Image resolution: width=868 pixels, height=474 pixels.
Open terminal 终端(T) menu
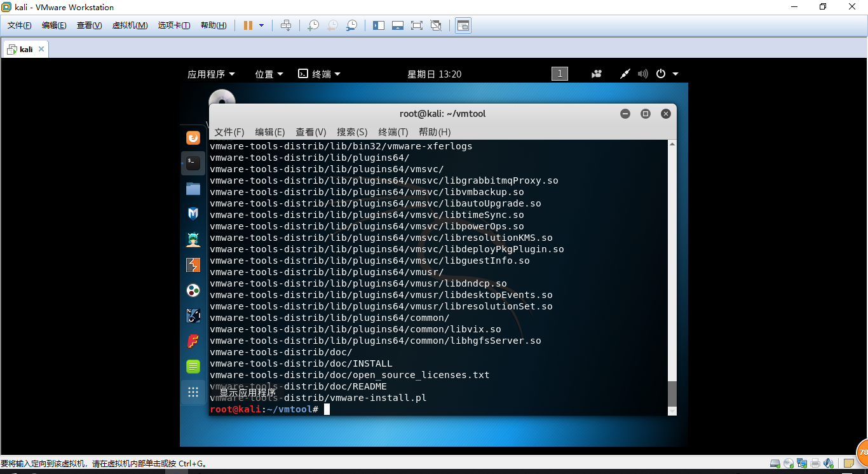[393, 132]
